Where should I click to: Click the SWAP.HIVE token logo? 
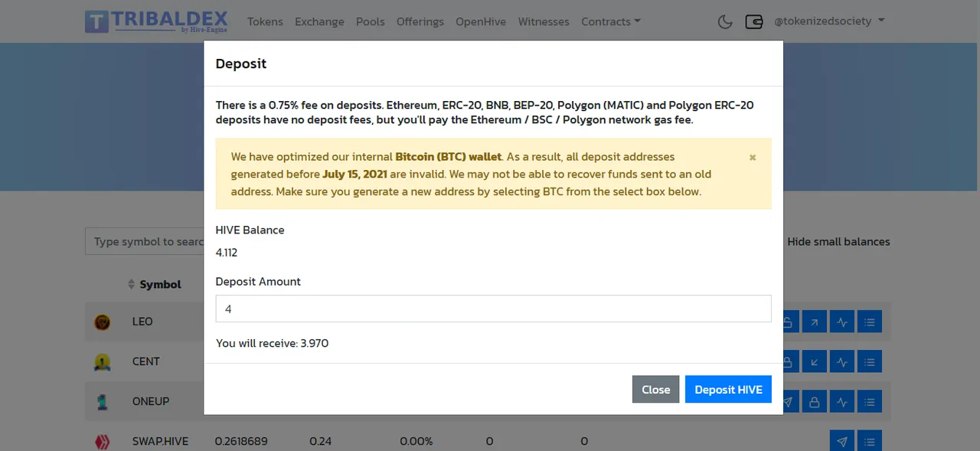pos(101,442)
